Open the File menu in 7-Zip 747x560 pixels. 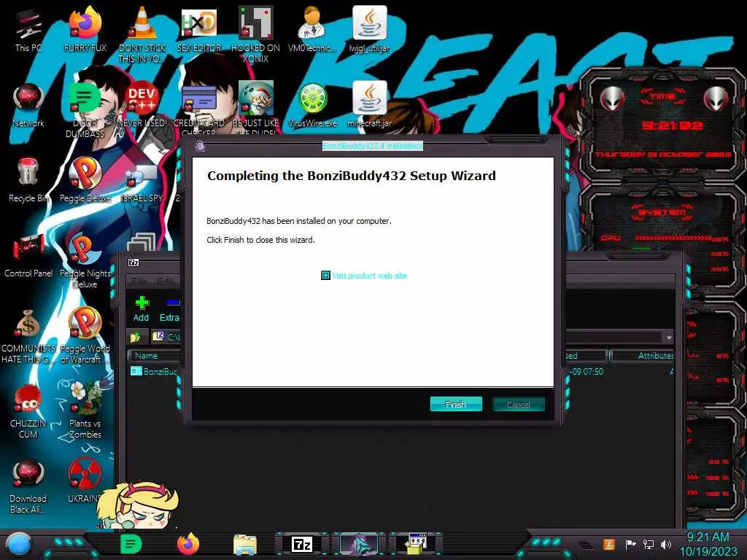(139, 281)
